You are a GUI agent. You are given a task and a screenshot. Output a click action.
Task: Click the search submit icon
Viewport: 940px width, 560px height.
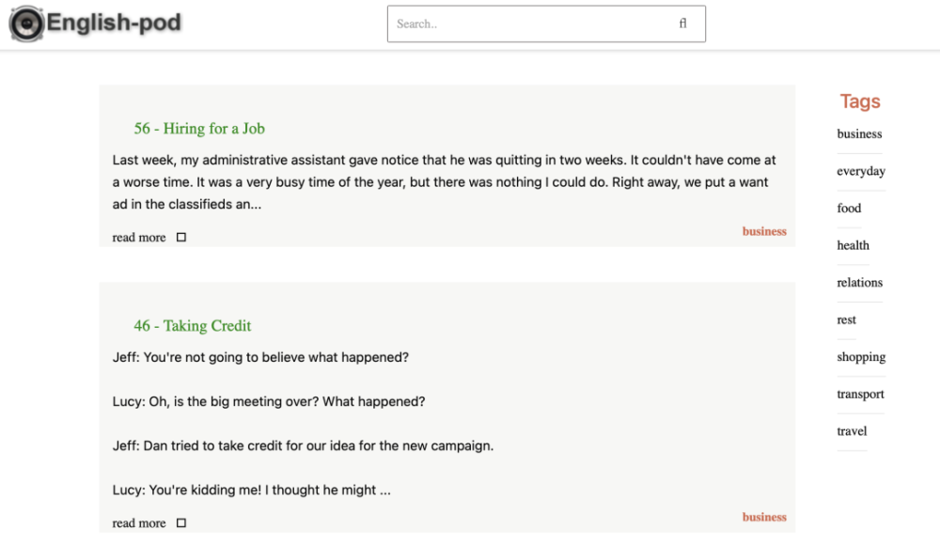682,23
